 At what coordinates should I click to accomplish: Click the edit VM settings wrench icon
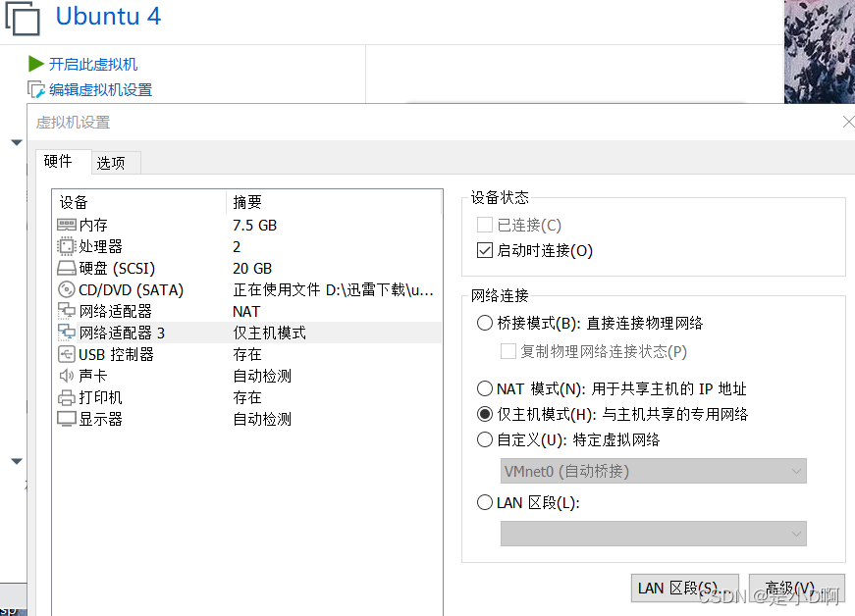point(36,89)
